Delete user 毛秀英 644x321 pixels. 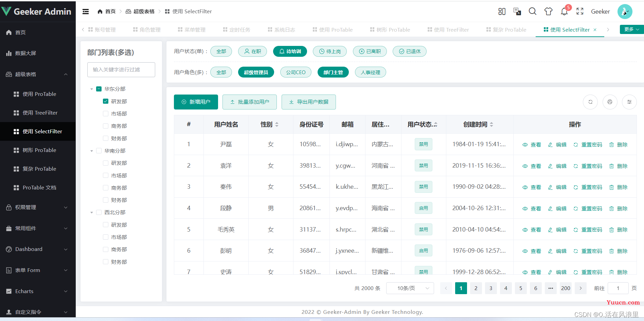click(618, 230)
